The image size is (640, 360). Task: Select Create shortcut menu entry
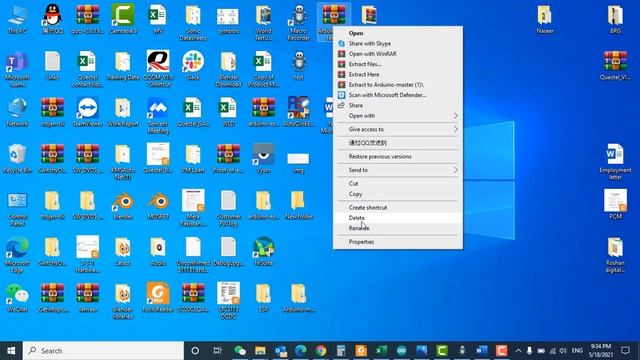[x=398, y=208]
